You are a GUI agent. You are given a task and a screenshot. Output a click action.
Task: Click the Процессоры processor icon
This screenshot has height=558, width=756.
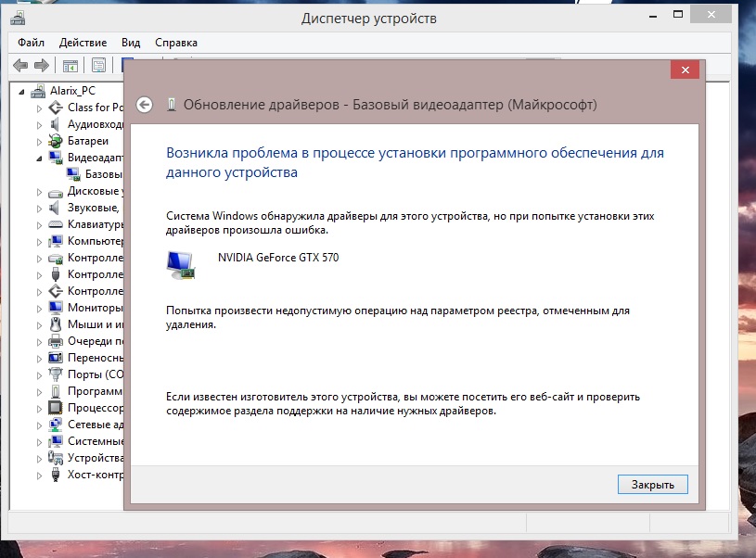(x=56, y=408)
